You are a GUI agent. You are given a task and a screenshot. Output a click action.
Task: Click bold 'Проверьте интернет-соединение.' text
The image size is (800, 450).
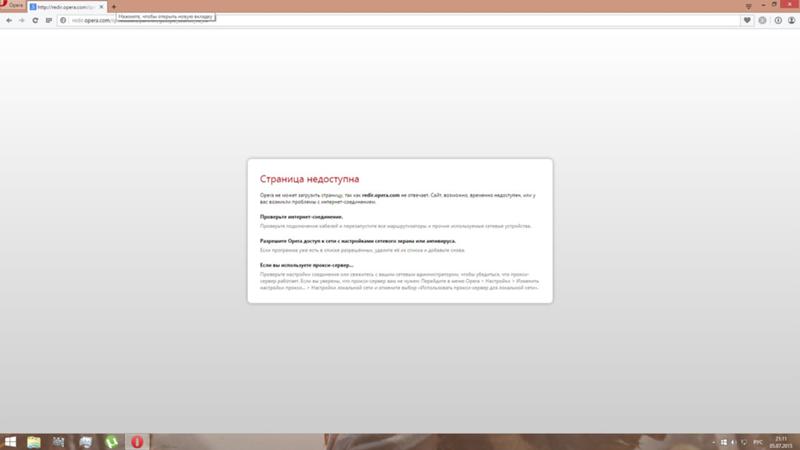coord(302,217)
